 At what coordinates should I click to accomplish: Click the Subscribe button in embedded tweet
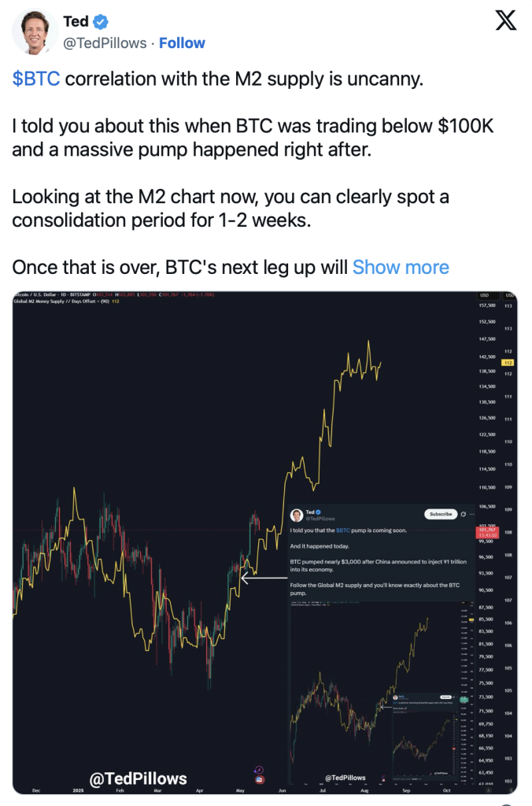coord(441,514)
